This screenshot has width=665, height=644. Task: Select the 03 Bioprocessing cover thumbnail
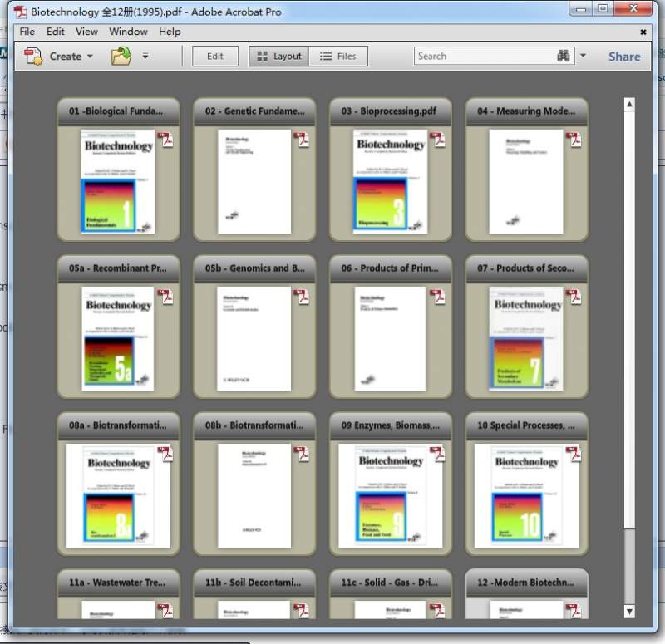coord(390,181)
